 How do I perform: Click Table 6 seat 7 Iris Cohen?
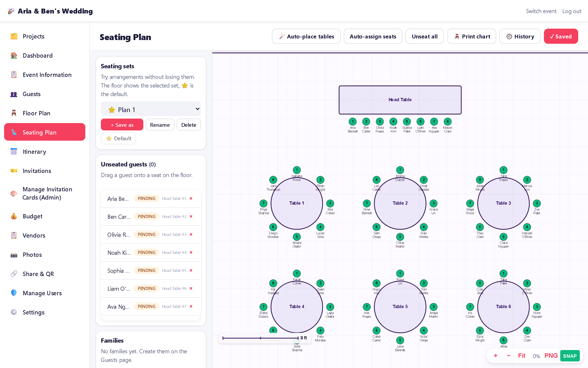(x=470, y=307)
